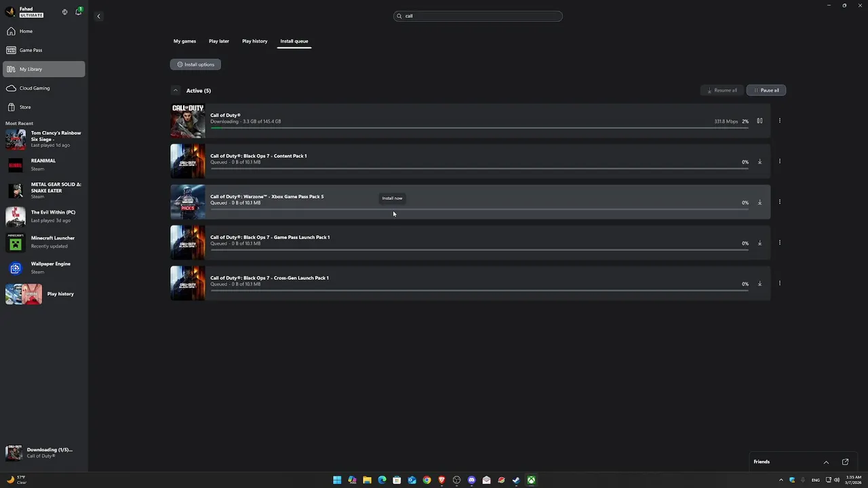Switch to Play later tab
Viewport: 868px width, 488px height.
219,41
